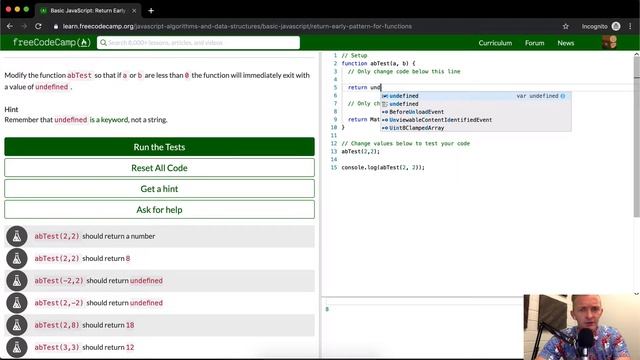Image resolution: width=640 pixels, height=360 pixels.
Task: Click the Get a hint button
Action: pyautogui.click(x=159, y=189)
